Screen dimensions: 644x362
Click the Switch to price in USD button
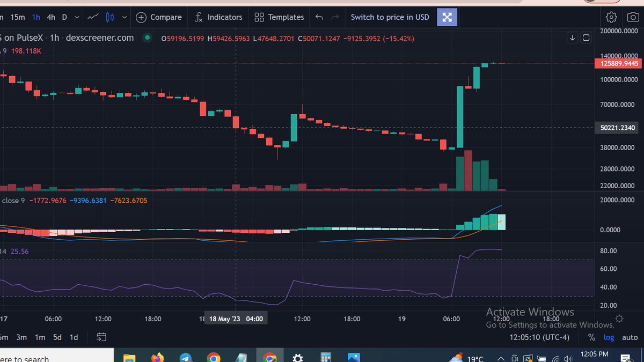click(390, 17)
